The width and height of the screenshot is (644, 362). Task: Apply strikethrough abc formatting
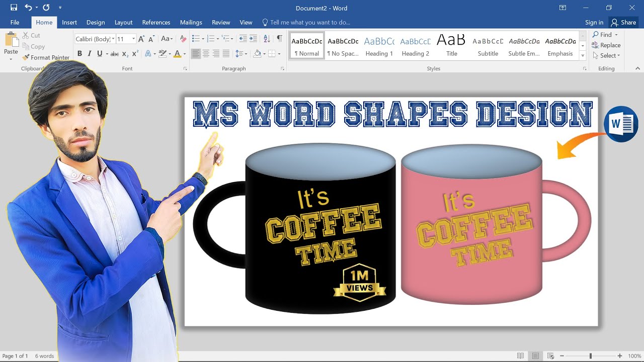(114, 54)
